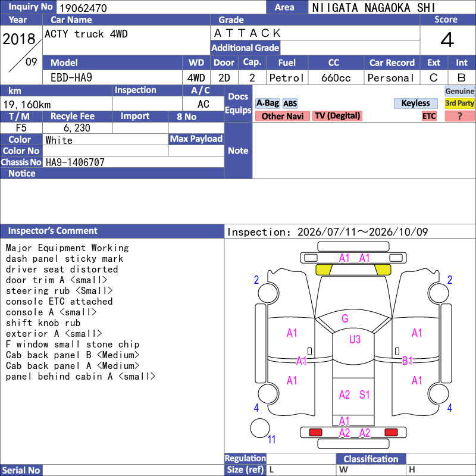This screenshot has width=476, height=476.
Task: Click the A-Bag equipment badge
Action: pyautogui.click(x=267, y=103)
